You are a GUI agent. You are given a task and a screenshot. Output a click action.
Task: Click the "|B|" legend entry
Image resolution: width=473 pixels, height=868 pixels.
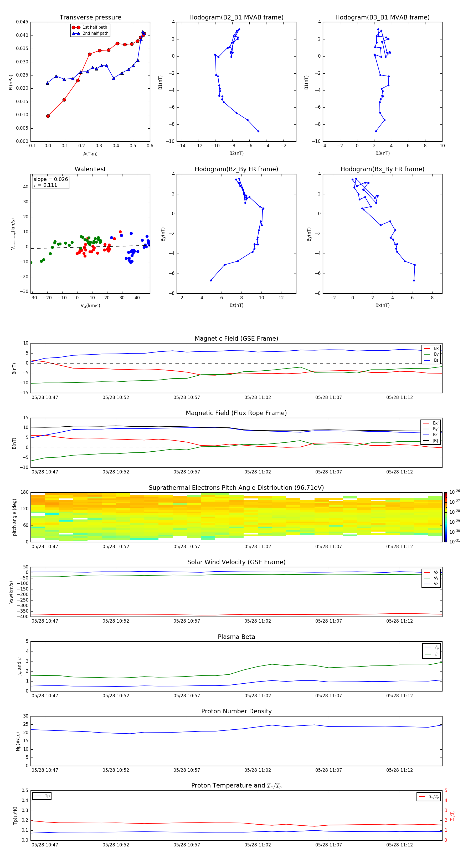click(431, 441)
